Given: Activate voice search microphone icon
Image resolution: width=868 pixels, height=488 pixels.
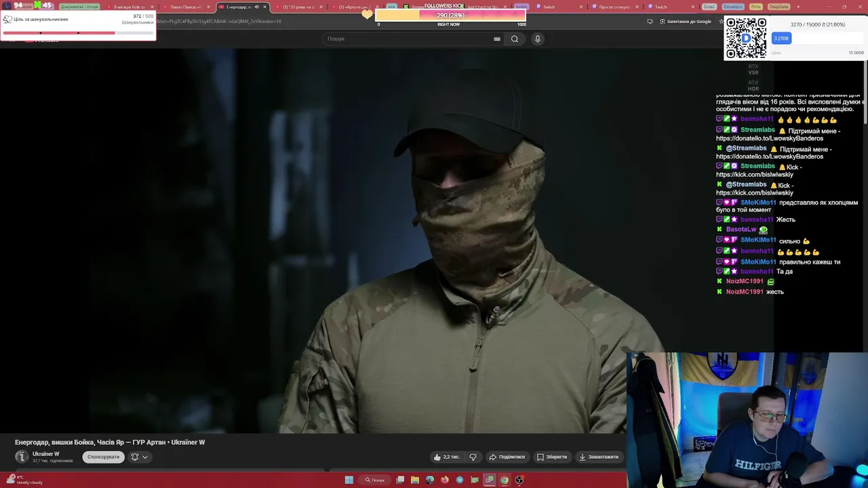Looking at the screenshot, I should click(x=537, y=39).
